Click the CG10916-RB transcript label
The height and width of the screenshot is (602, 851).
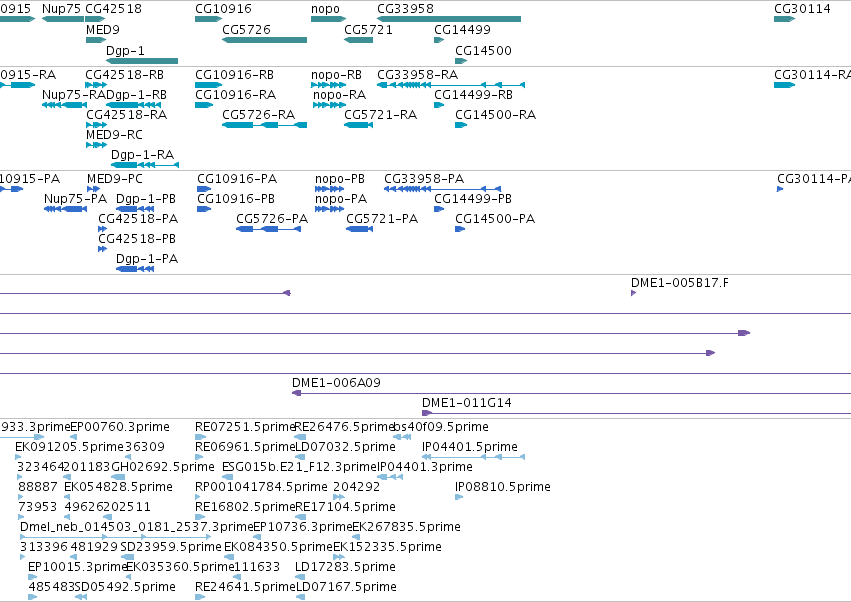[234, 74]
